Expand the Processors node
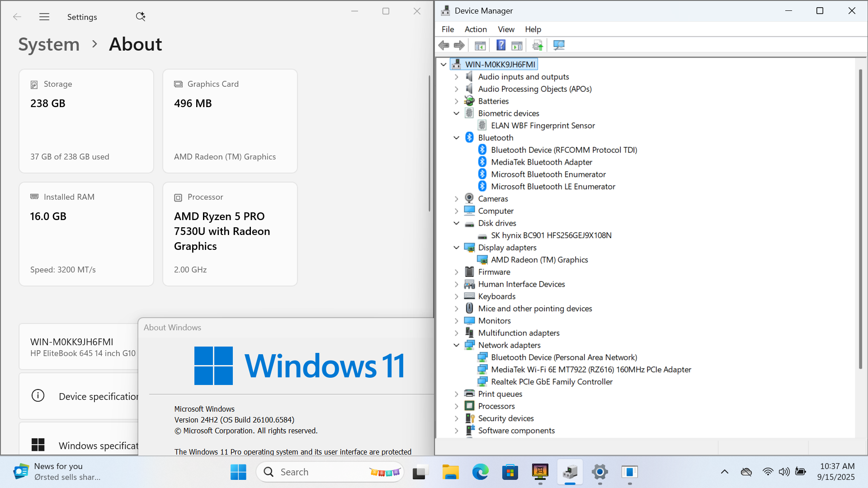This screenshot has height=488, width=868. click(x=456, y=406)
